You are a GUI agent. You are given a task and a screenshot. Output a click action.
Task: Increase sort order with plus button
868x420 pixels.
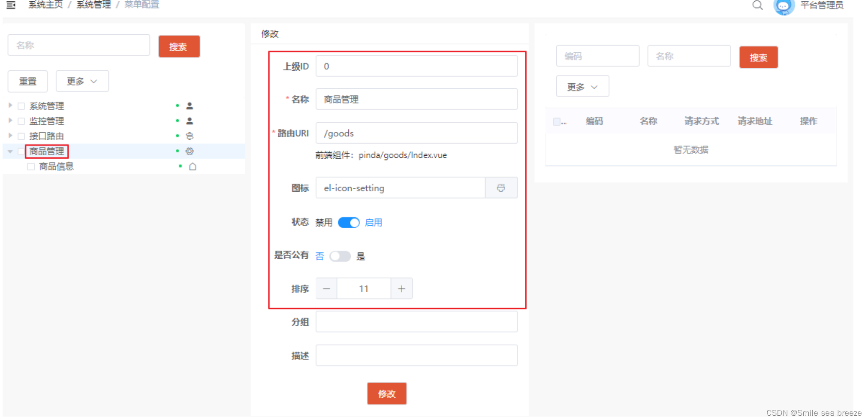(401, 289)
